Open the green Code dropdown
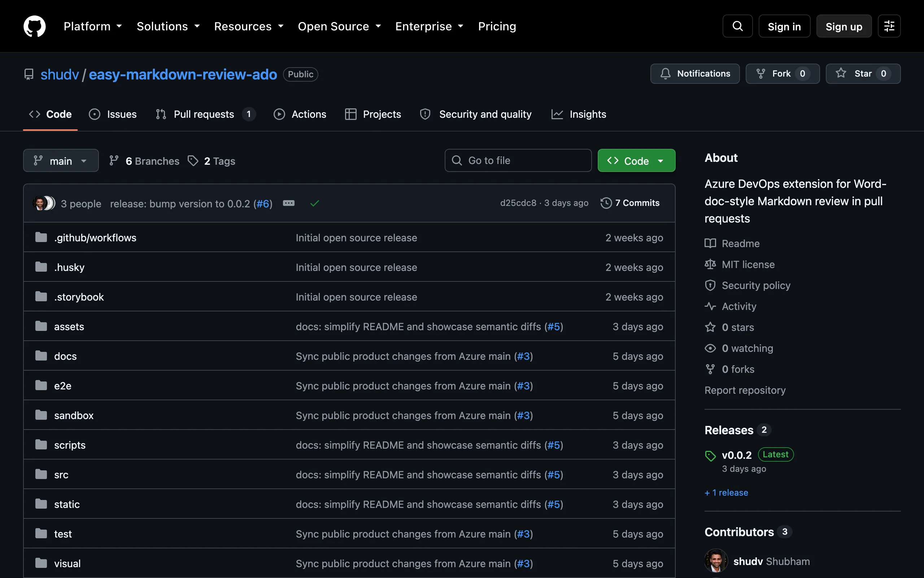 636,160
